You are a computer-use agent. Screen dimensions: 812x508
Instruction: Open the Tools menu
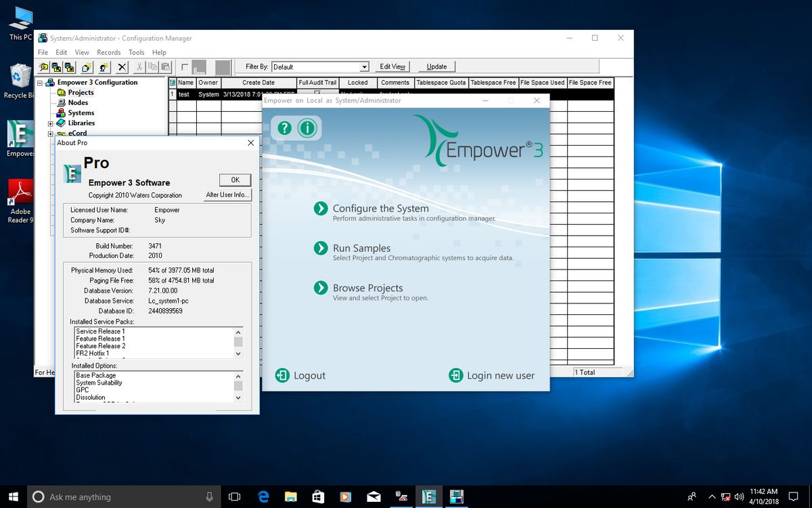pyautogui.click(x=135, y=52)
